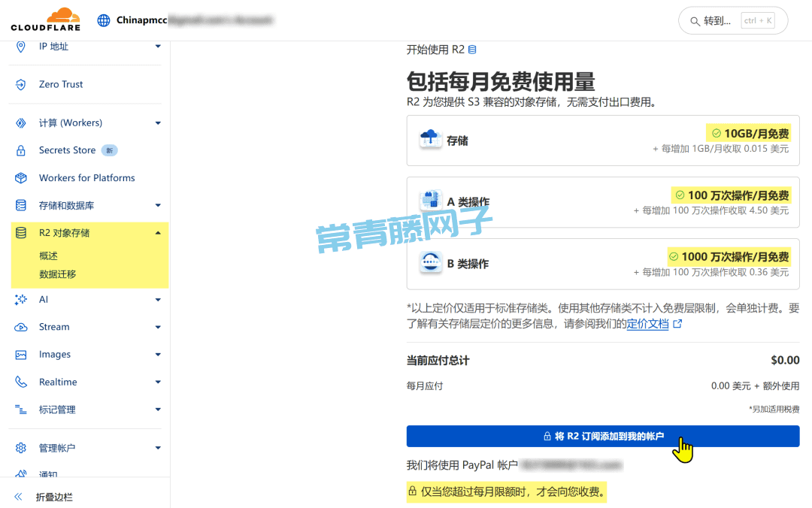Click the $0.00 total amount

click(785, 360)
